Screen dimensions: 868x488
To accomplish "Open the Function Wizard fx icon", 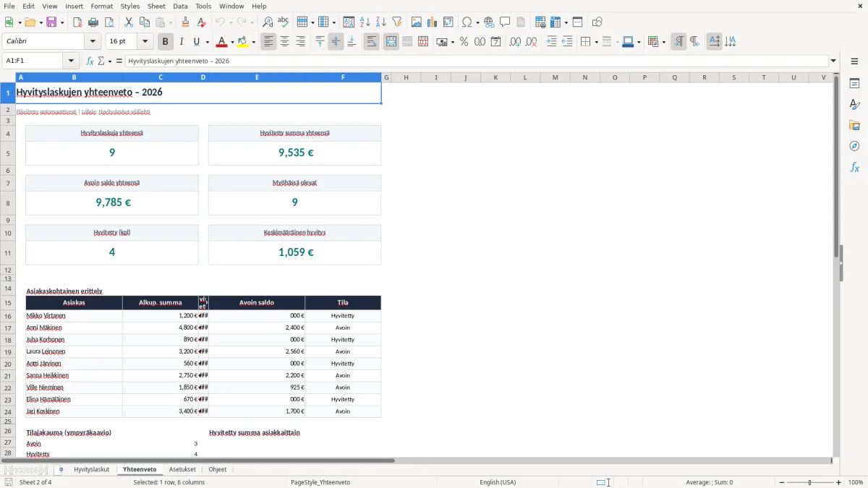I will tap(90, 61).
